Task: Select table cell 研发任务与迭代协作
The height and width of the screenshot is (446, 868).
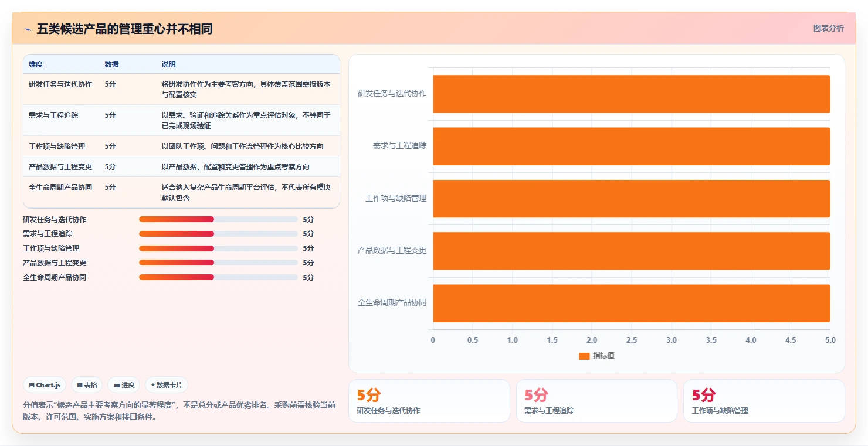Action: pyautogui.click(x=60, y=84)
